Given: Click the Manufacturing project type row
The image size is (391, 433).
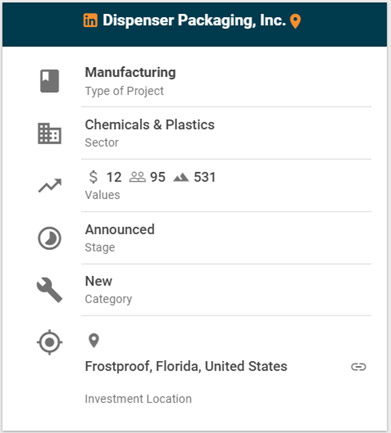Looking at the screenshot, I should click(226, 81).
